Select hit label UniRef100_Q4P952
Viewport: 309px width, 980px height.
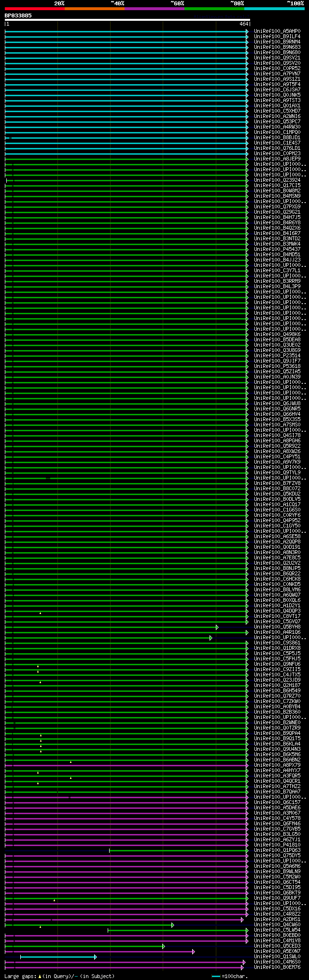[x=277, y=521]
